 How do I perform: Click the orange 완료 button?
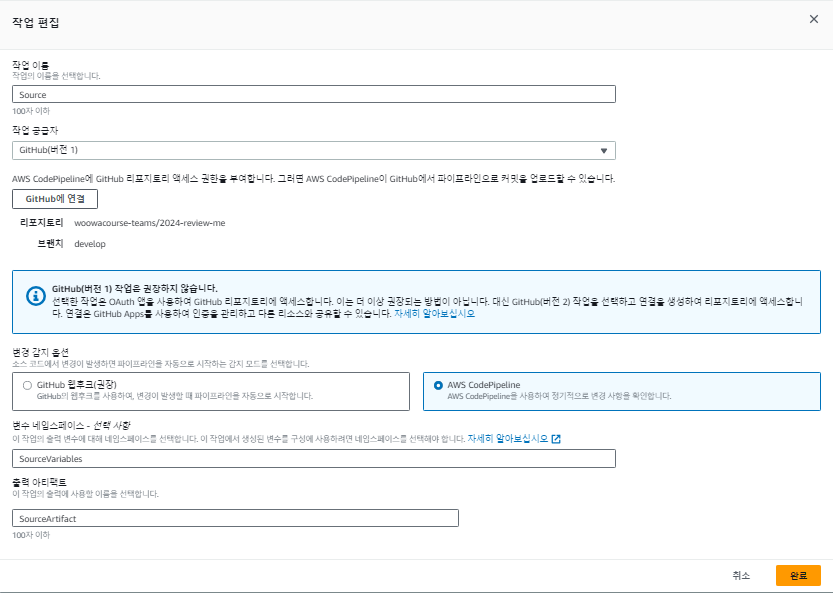[x=798, y=575]
